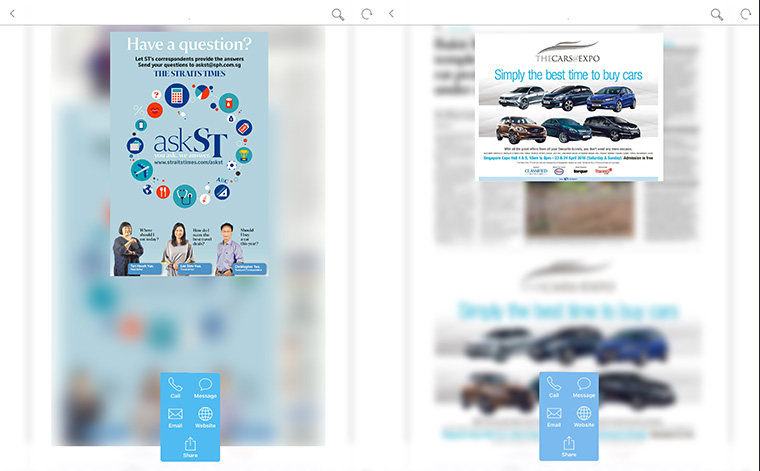
Task: Click 'Simply the best time to buy cars'
Action: click(x=568, y=75)
